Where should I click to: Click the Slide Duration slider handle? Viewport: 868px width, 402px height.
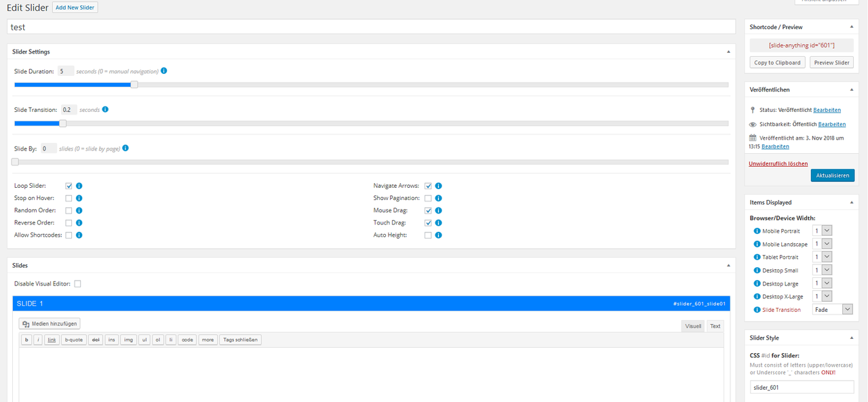point(134,85)
